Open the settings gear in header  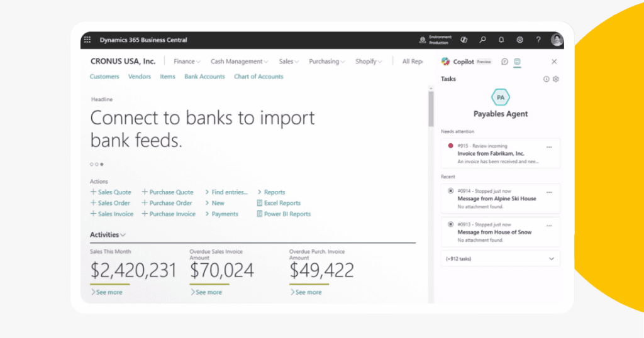pyautogui.click(x=520, y=40)
